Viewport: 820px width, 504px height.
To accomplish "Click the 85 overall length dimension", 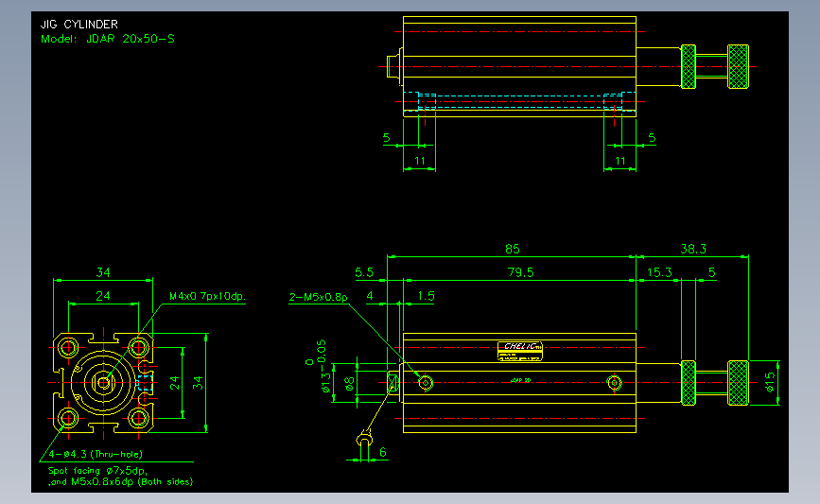I will click(513, 249).
